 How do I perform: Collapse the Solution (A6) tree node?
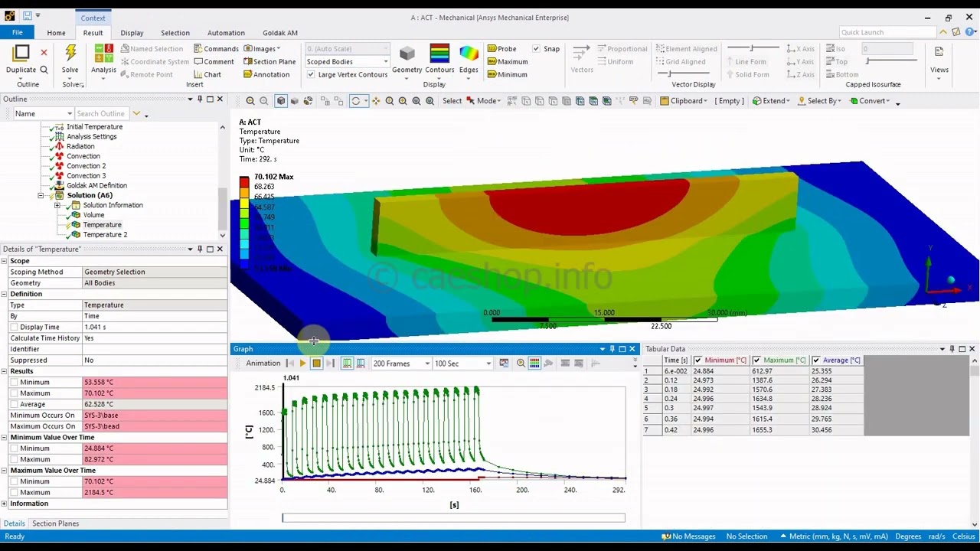[41, 196]
